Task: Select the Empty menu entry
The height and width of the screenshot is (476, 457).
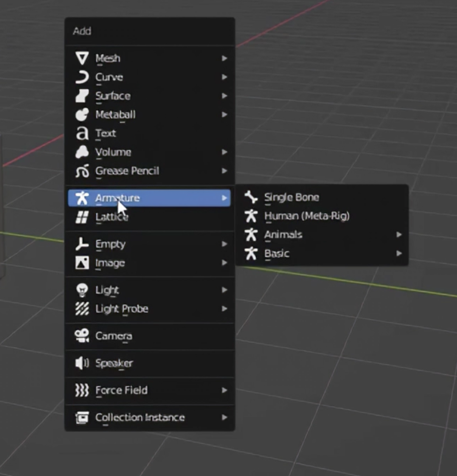Action: tap(150, 244)
